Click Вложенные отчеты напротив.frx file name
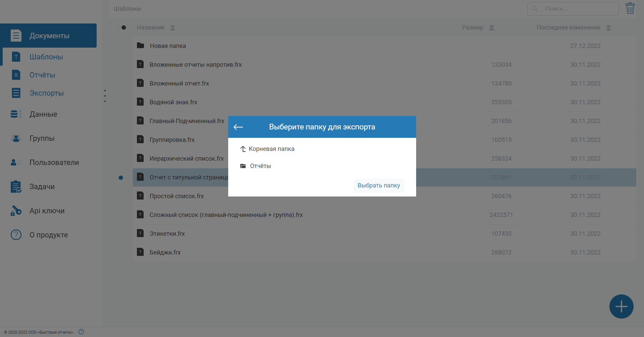This screenshot has width=644, height=337. pyautogui.click(x=196, y=65)
